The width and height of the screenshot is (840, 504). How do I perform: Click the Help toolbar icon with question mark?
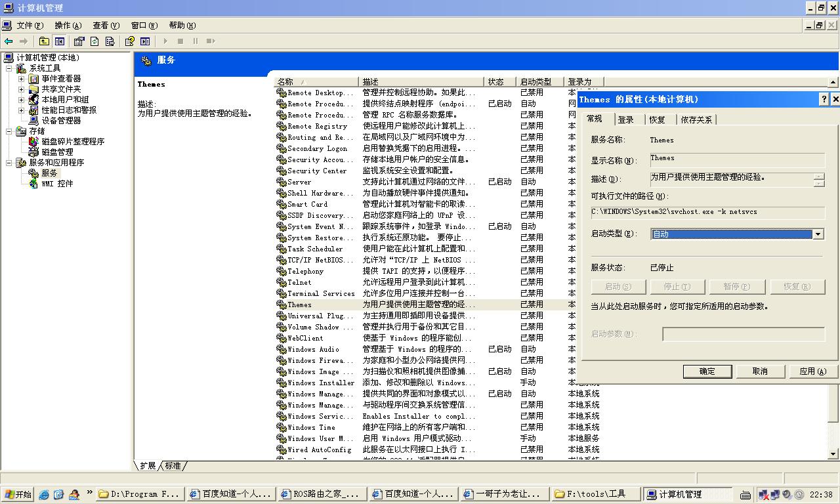(130, 41)
